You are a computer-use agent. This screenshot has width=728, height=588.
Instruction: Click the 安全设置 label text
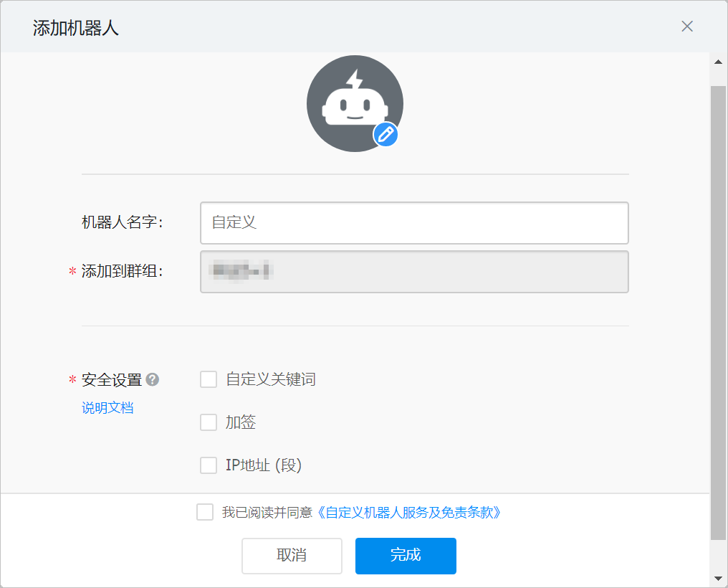click(x=112, y=380)
